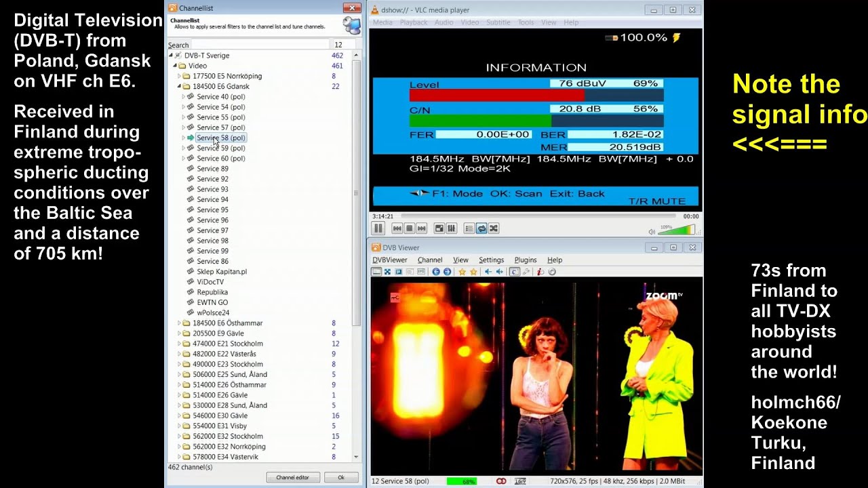Adjust the VLC volume slider
The height and width of the screenshot is (488, 868).
(x=677, y=230)
